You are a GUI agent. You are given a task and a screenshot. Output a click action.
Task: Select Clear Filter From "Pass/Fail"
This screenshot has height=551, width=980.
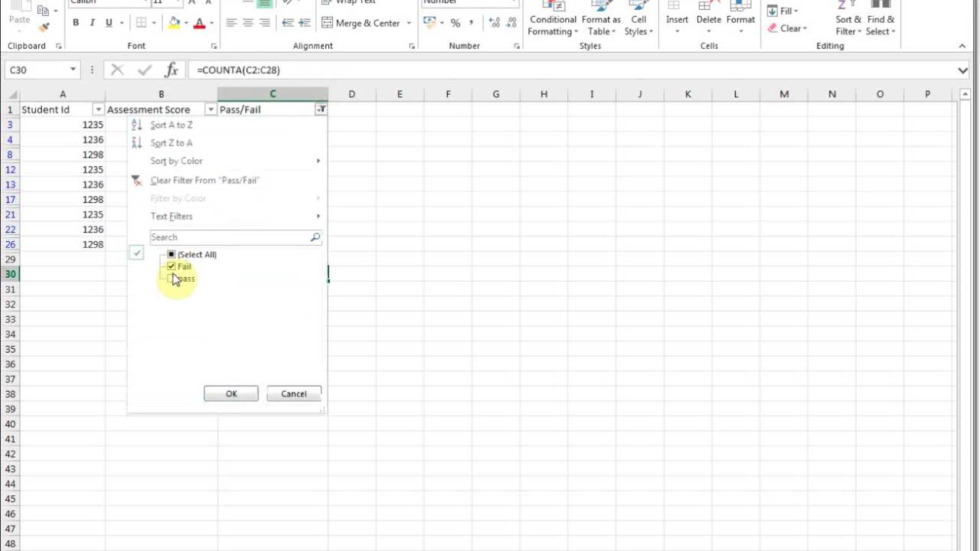click(x=227, y=181)
